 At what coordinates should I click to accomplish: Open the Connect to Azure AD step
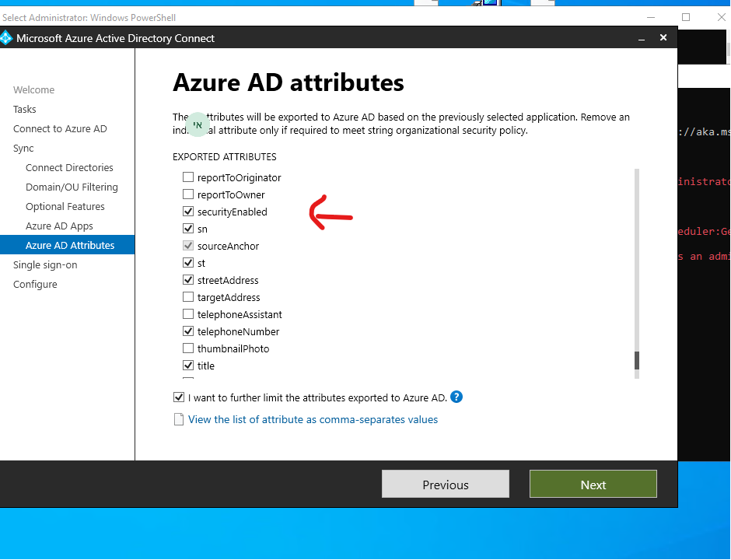pyautogui.click(x=60, y=128)
